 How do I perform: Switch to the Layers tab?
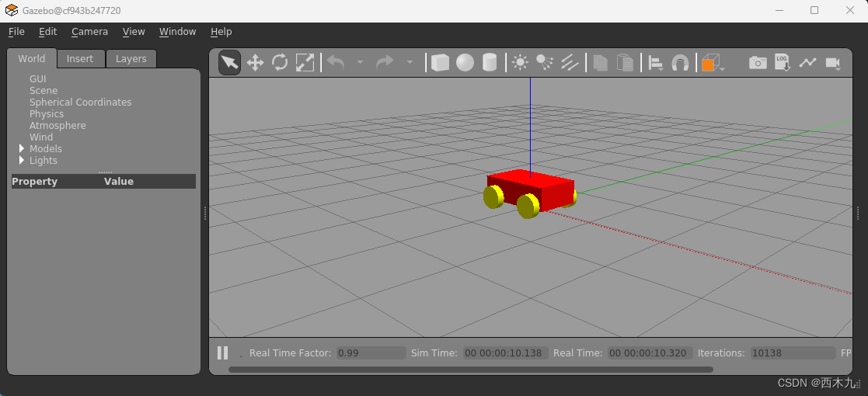pyautogui.click(x=131, y=59)
